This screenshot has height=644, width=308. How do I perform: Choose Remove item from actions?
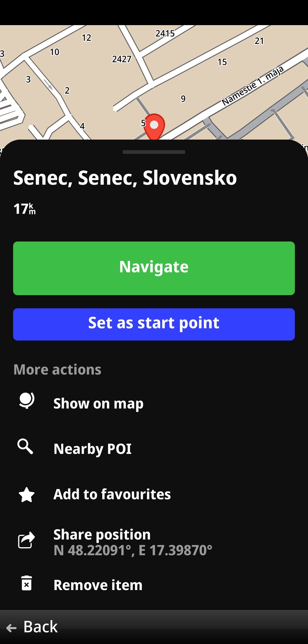154,585
